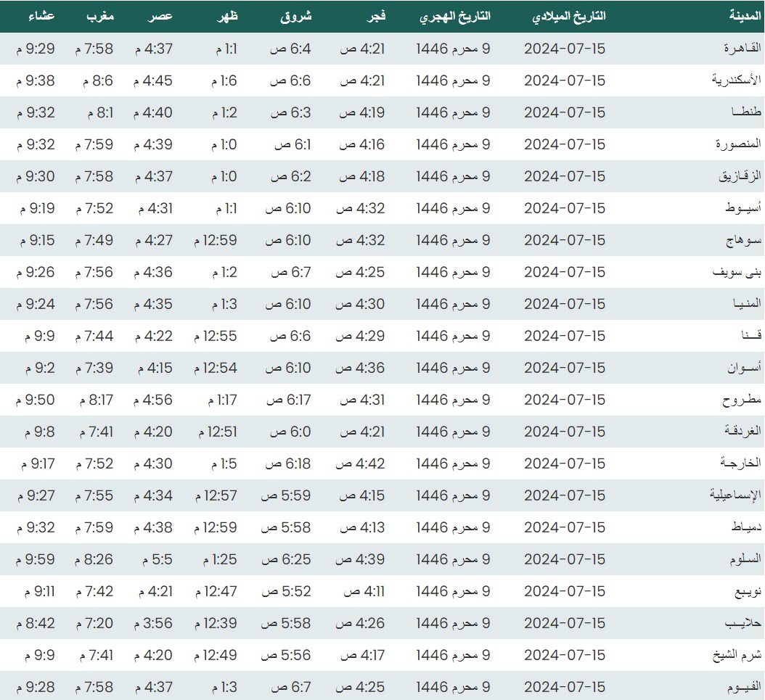765x700 pixels.
Task: Click the الأسكندرية city name cell
Action: [736, 81]
